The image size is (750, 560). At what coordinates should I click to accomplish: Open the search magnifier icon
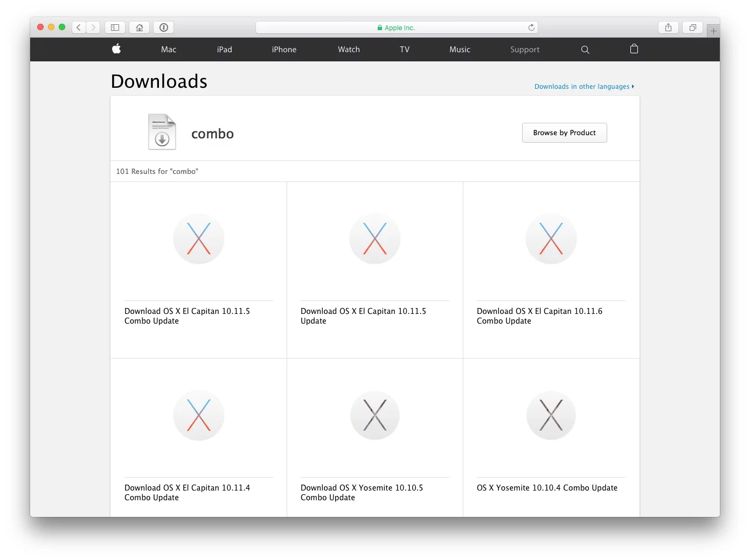click(x=585, y=50)
